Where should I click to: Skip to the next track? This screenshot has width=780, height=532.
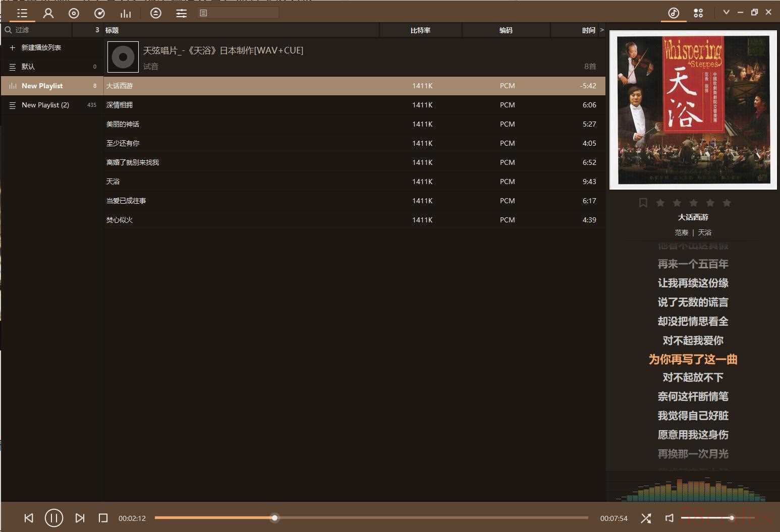point(80,518)
